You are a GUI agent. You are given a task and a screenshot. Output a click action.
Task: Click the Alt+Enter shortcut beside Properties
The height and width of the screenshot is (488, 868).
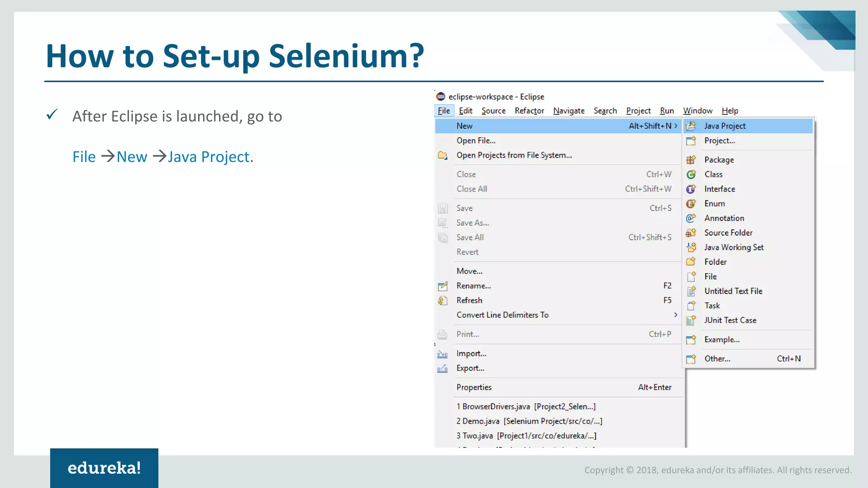point(655,387)
